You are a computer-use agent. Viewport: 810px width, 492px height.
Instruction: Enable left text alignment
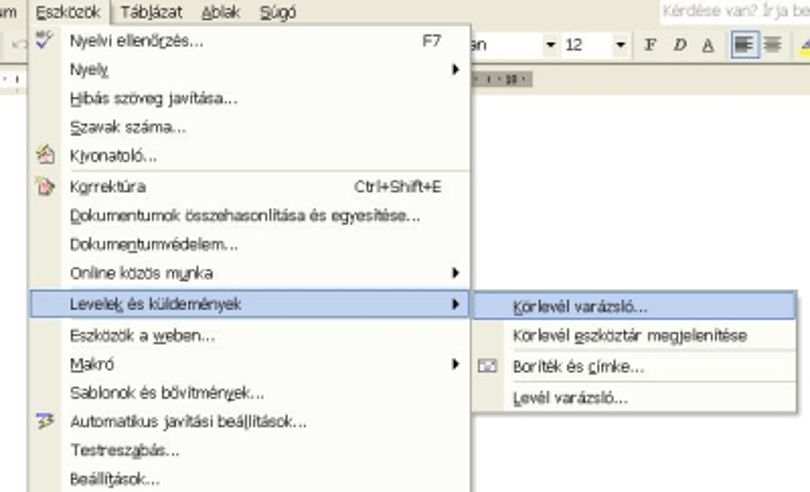744,45
